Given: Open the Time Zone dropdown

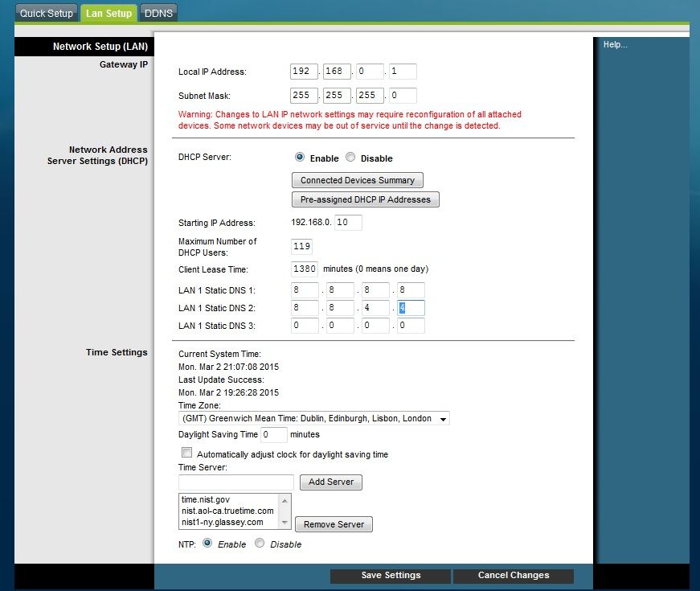Looking at the screenshot, I should tap(314, 419).
